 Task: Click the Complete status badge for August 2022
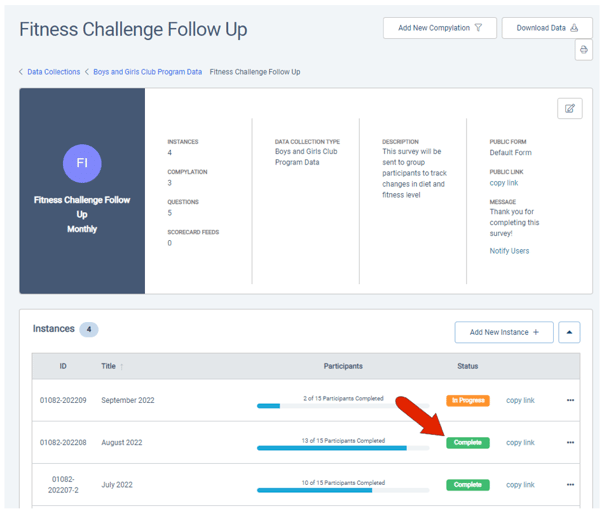pos(468,443)
